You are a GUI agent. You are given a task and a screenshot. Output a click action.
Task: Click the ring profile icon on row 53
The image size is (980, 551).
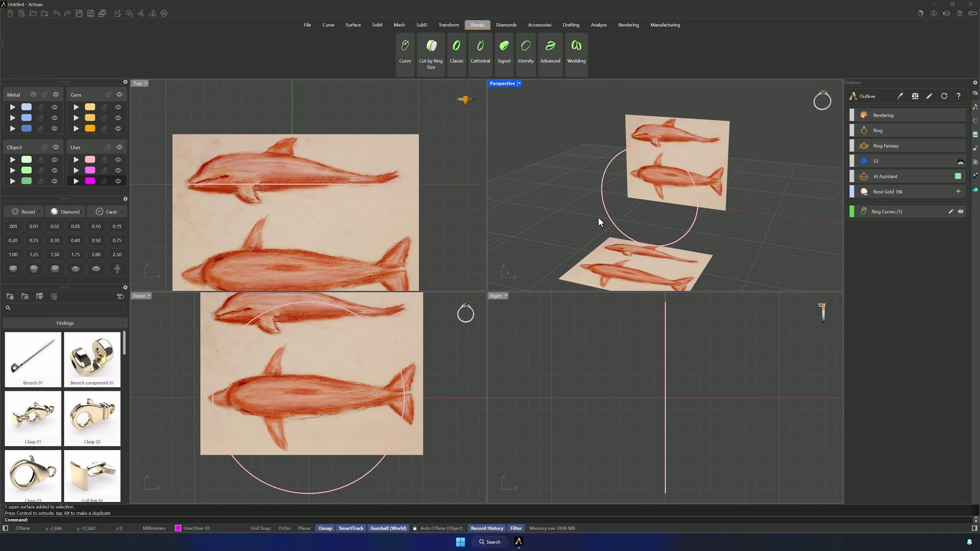(960, 161)
